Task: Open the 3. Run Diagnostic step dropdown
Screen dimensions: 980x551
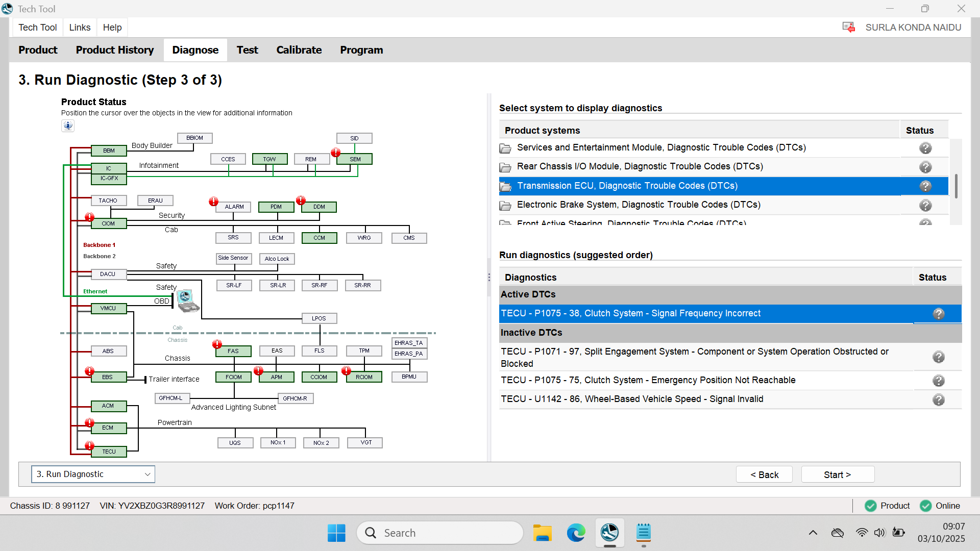Action: 93,474
